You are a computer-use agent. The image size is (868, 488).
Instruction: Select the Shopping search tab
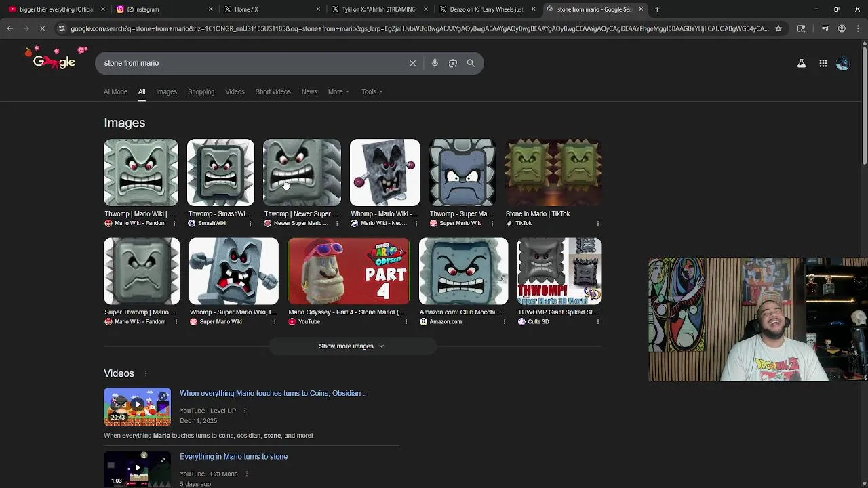tap(201, 91)
